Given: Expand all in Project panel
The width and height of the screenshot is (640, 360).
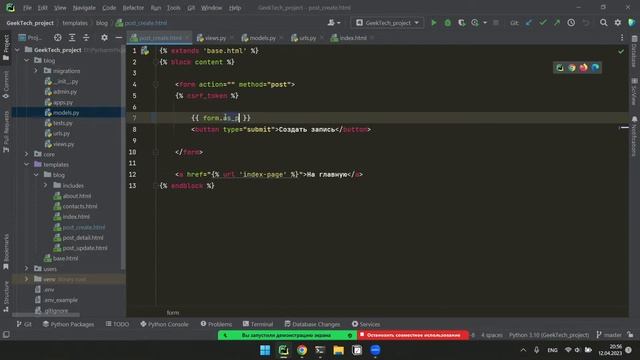Looking at the screenshot, I should (x=72, y=38).
